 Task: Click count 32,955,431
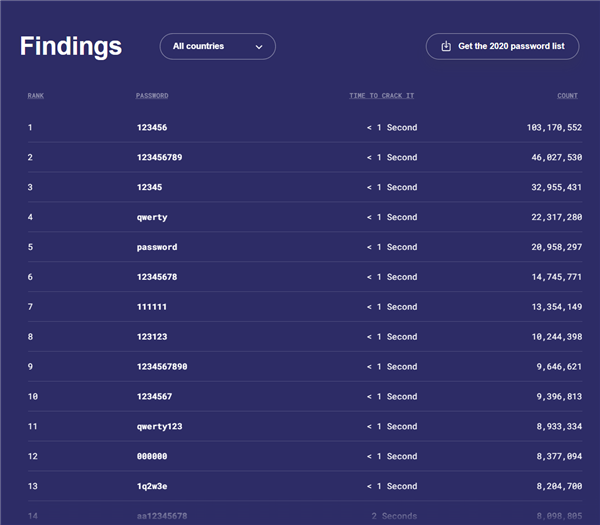pos(557,187)
